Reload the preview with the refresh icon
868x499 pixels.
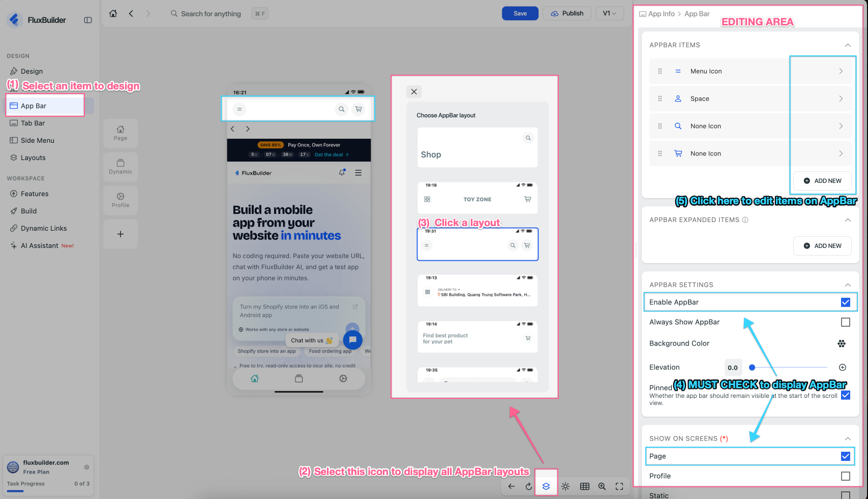click(529, 486)
